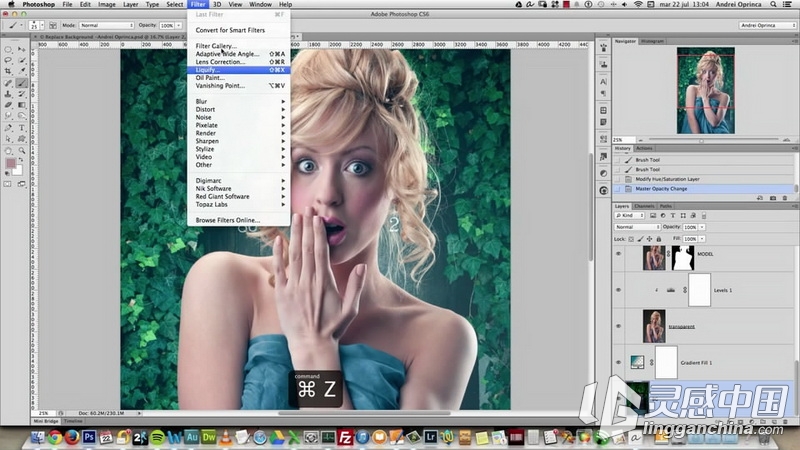Hide the transparent layer
800x450 pixels.
coord(618,326)
